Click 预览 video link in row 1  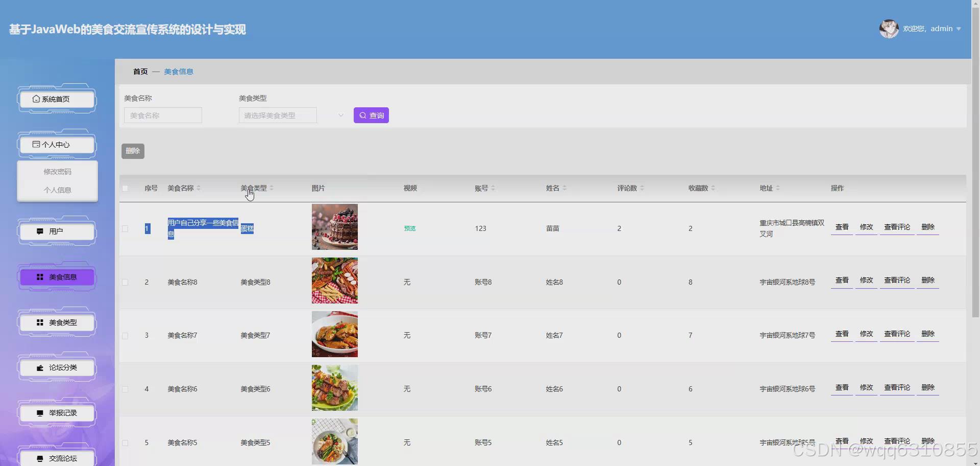pyautogui.click(x=410, y=228)
